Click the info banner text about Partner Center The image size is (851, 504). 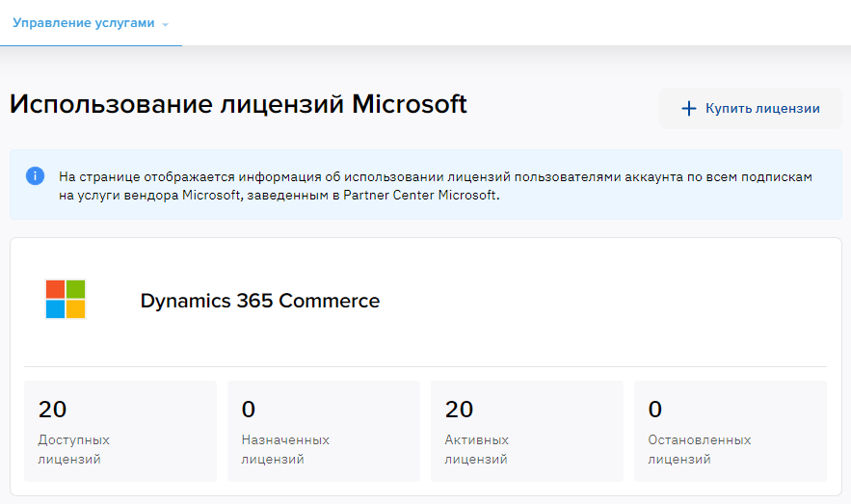coord(436,186)
